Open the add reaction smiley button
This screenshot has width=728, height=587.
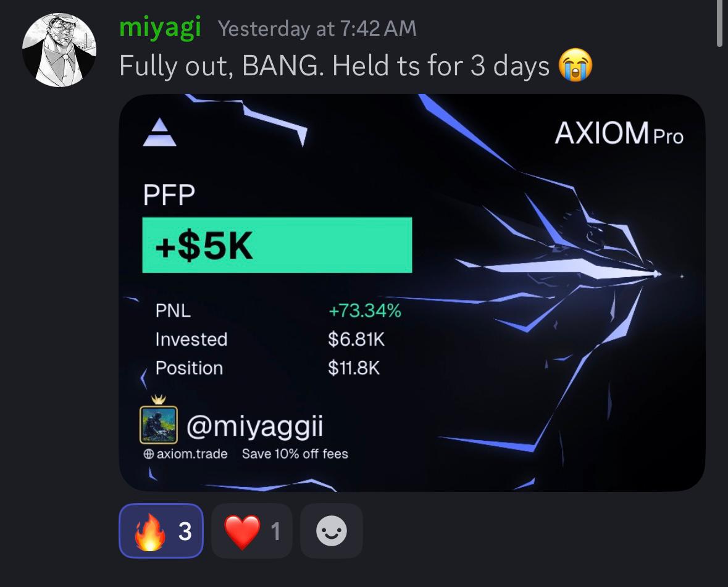[332, 530]
